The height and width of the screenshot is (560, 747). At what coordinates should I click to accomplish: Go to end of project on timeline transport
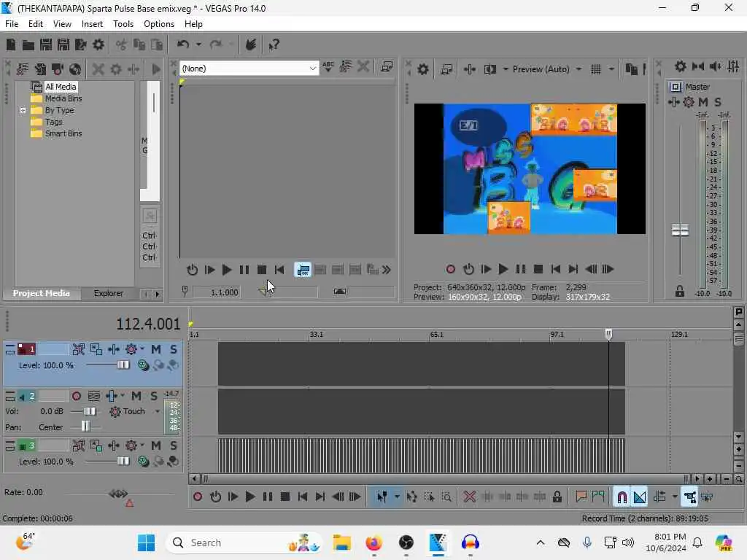point(320,497)
